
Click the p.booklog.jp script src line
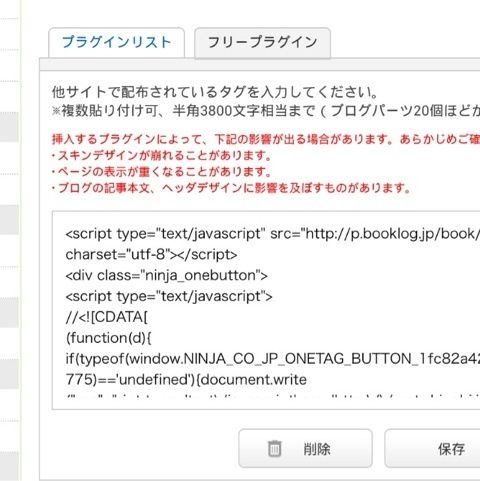[273, 234]
